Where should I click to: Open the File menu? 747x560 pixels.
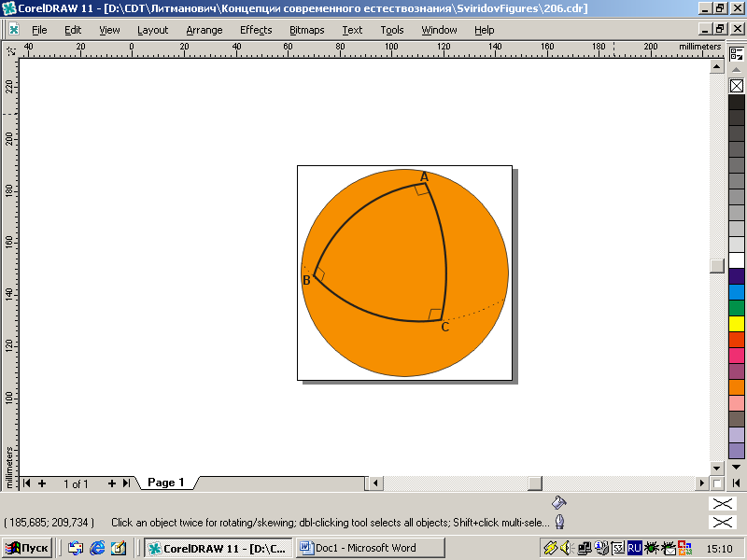pyautogui.click(x=39, y=30)
